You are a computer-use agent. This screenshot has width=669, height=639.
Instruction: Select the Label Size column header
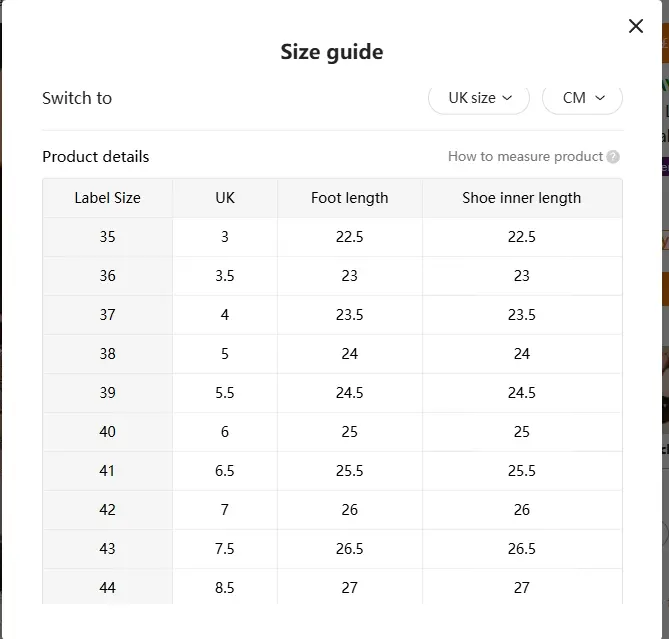point(108,198)
